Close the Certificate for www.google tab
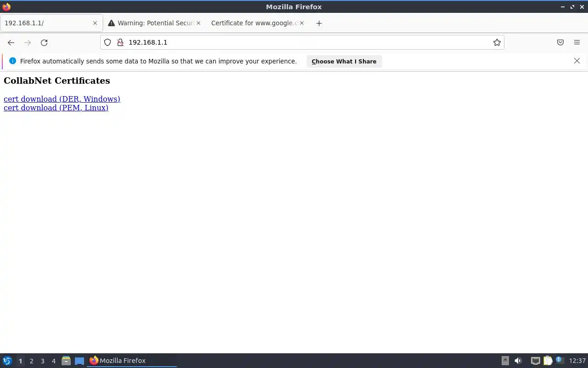This screenshot has height=368, width=588. (302, 23)
